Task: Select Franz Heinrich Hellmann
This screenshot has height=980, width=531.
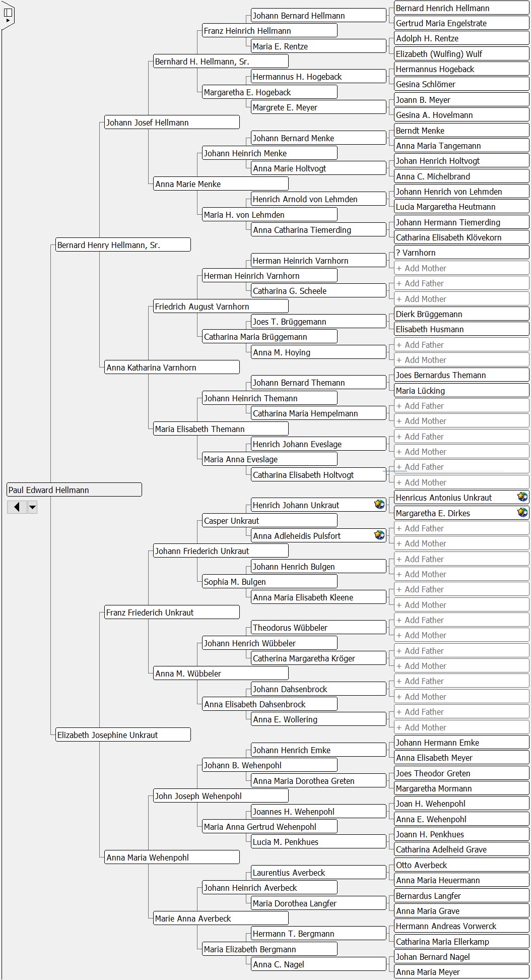Action: click(270, 30)
